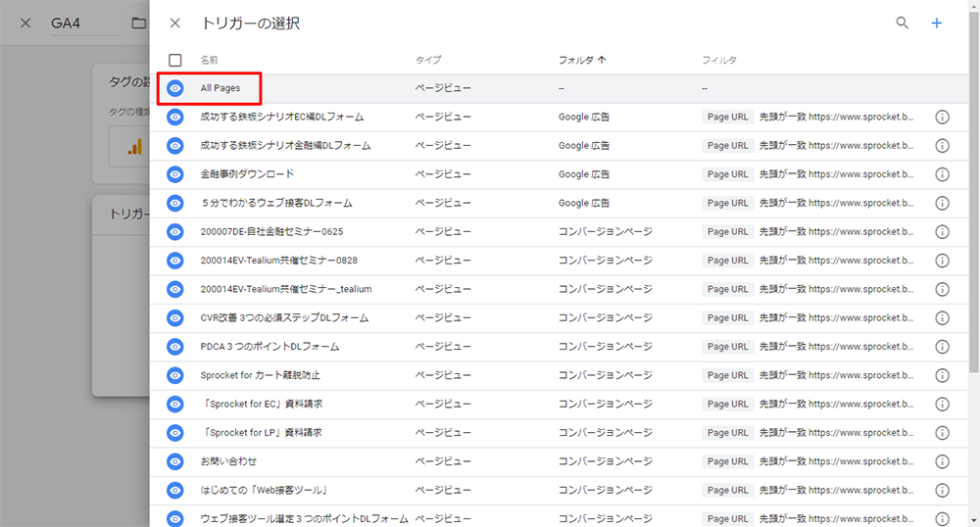The width and height of the screenshot is (980, 527).
Task: Click eye icon for お問い合わせ
Action: click(175, 461)
